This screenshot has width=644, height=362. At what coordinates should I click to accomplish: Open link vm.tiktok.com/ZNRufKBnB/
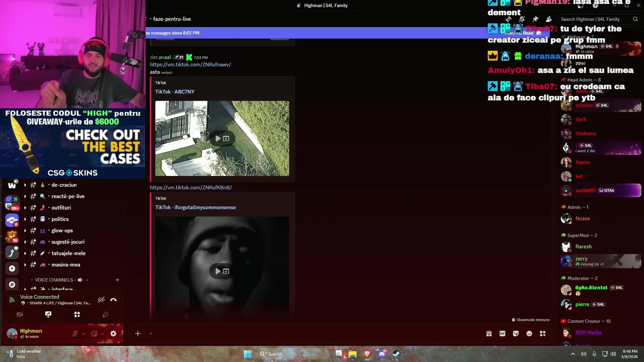point(191,188)
